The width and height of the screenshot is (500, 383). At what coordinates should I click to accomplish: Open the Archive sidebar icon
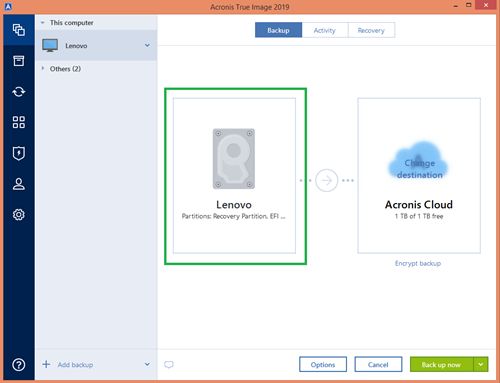(x=19, y=61)
